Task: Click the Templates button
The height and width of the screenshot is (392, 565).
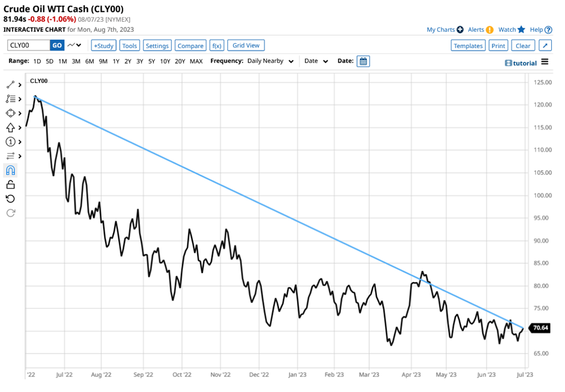Action: pos(468,46)
